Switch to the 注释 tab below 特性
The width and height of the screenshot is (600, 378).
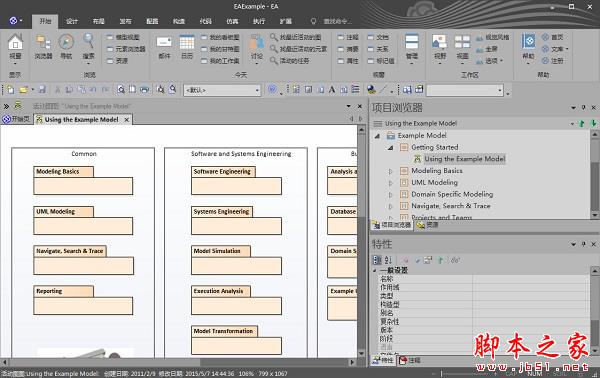coord(410,360)
